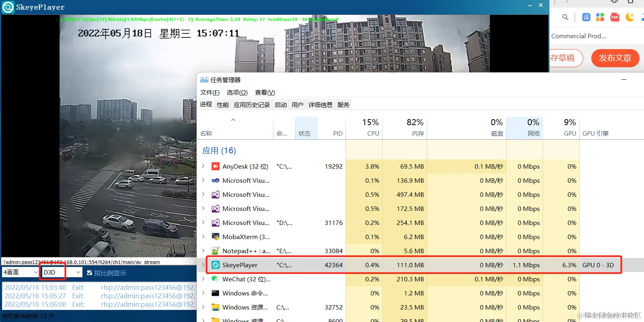Click the 名称 column header
Viewport: 644px width, 322px height.
(x=206, y=133)
